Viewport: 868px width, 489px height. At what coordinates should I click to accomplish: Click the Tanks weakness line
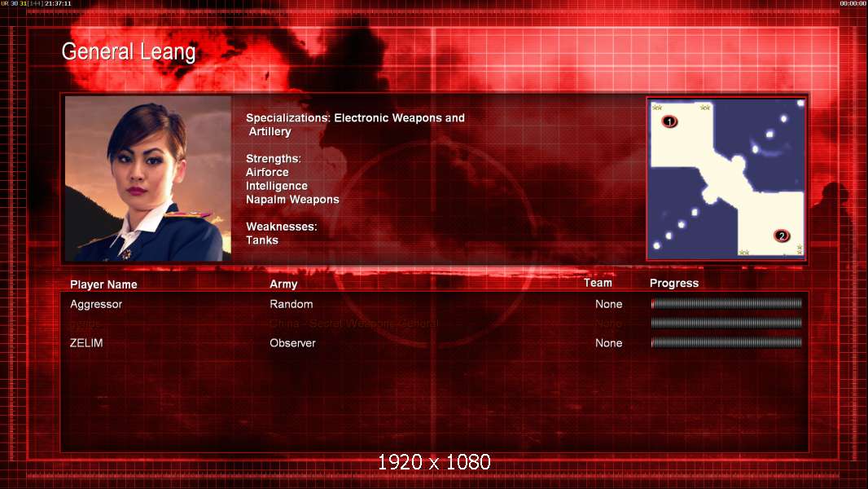coord(262,240)
